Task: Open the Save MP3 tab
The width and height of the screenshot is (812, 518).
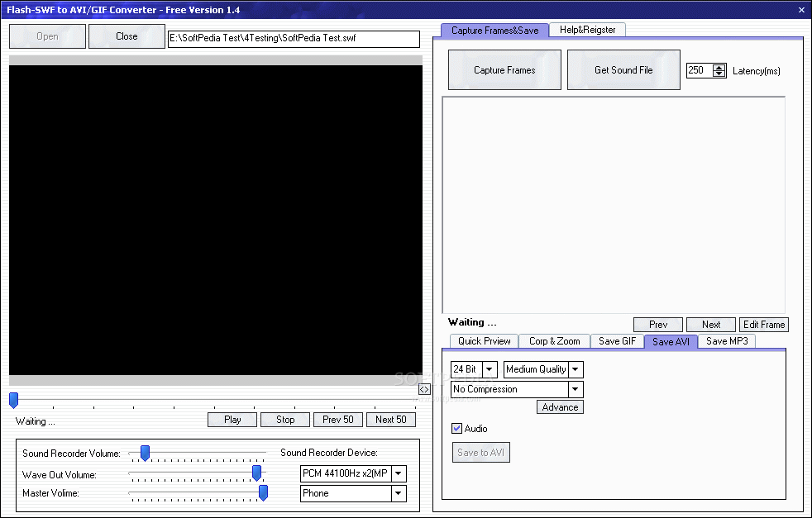Action: coord(727,341)
